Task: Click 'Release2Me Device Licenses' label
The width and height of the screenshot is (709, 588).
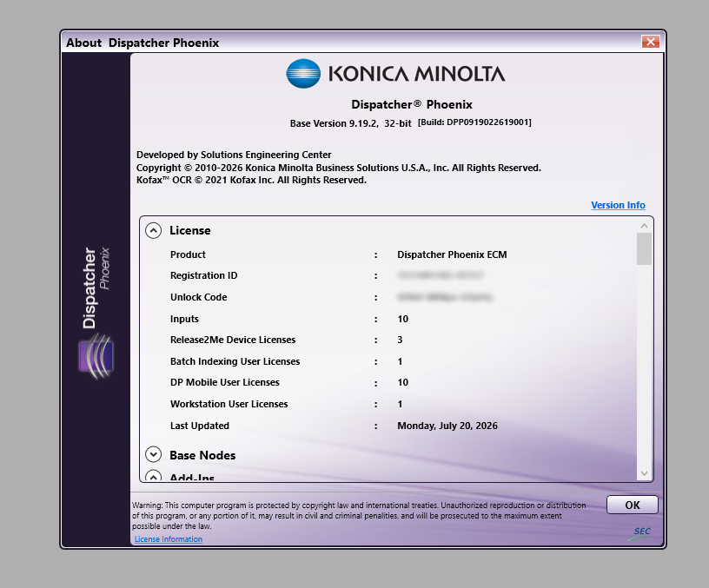Action: click(233, 340)
